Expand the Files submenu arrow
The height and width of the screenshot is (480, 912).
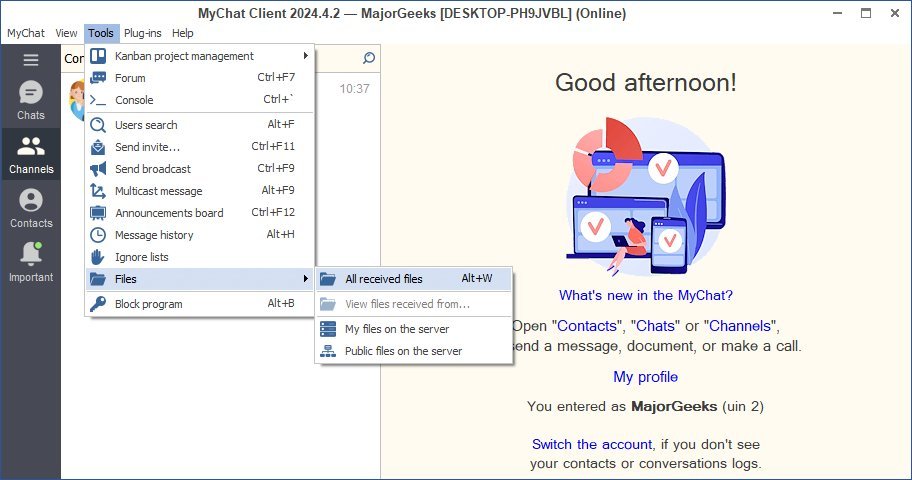coord(305,279)
